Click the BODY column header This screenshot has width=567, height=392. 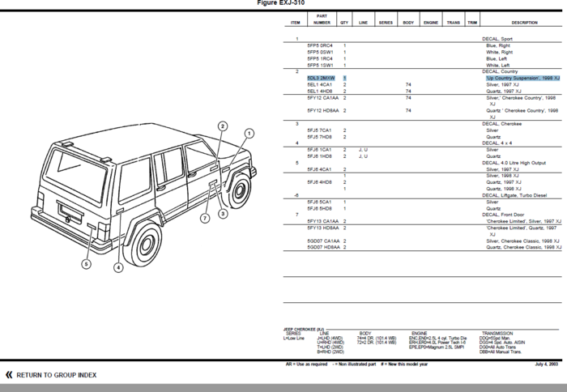point(408,23)
